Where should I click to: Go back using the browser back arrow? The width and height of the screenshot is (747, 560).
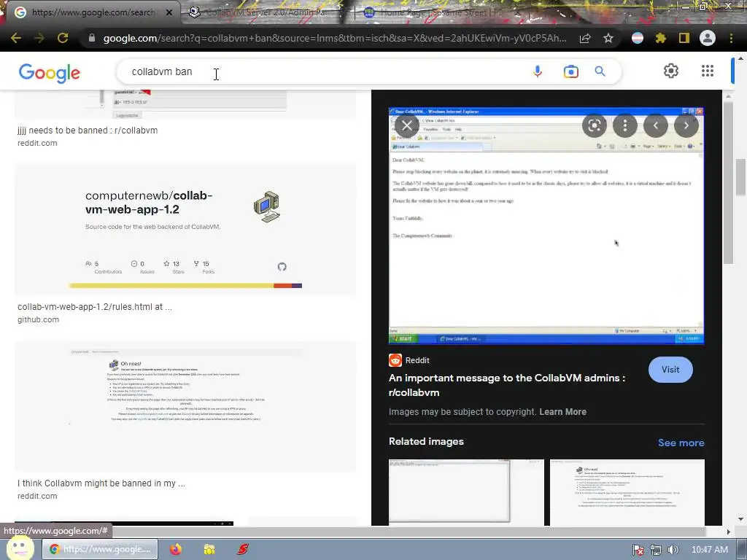click(16, 38)
